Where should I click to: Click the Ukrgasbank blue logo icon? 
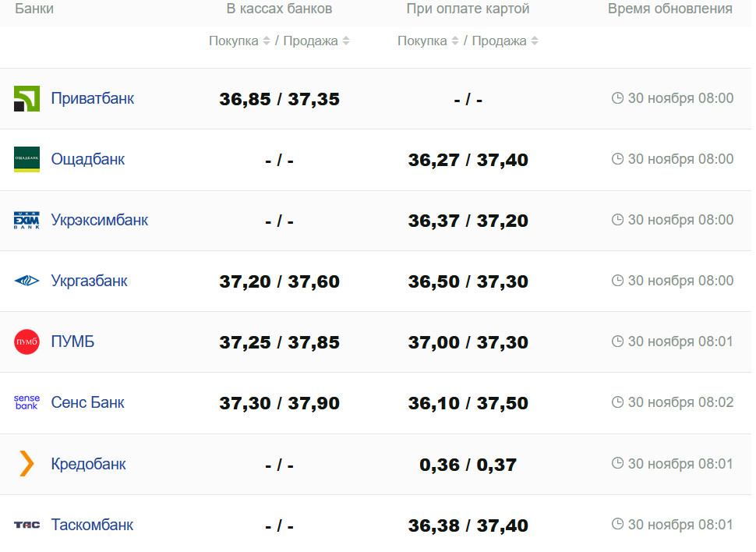point(26,281)
